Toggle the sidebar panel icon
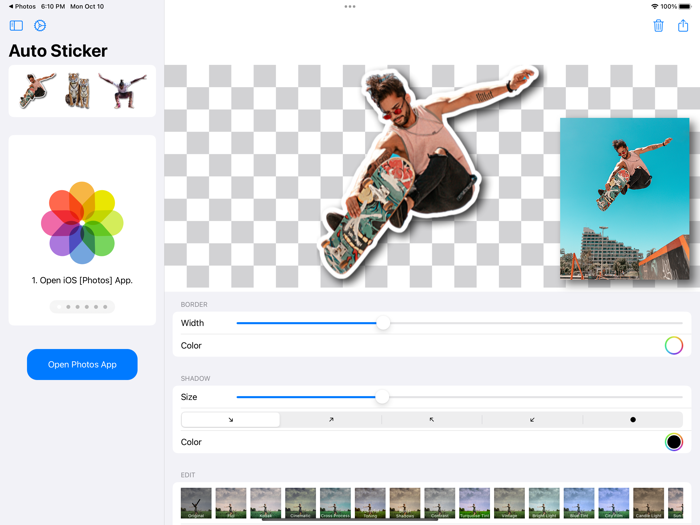This screenshot has height=525, width=700. pyautogui.click(x=16, y=25)
